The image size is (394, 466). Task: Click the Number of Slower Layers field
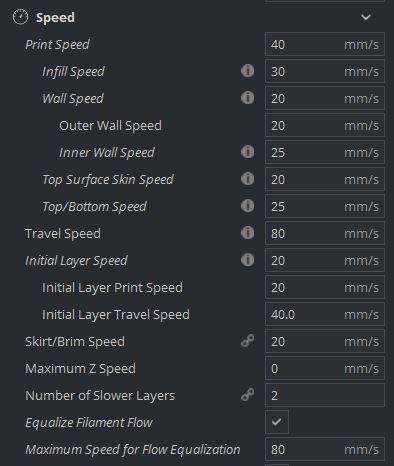pyautogui.click(x=325, y=395)
